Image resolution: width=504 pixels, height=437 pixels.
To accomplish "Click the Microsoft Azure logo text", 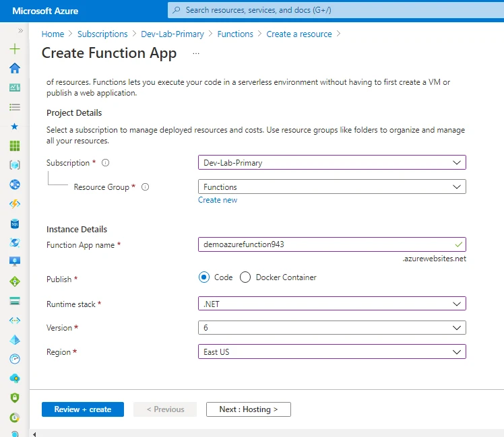I will click(x=45, y=11).
